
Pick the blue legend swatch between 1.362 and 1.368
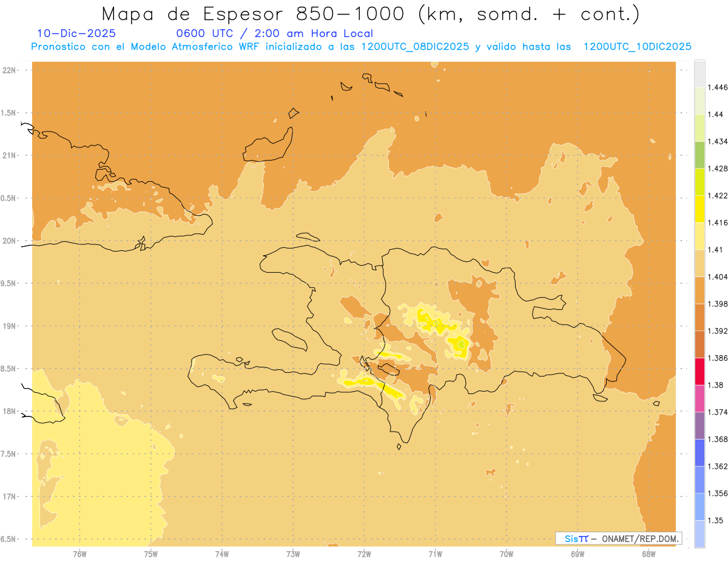[699, 453]
